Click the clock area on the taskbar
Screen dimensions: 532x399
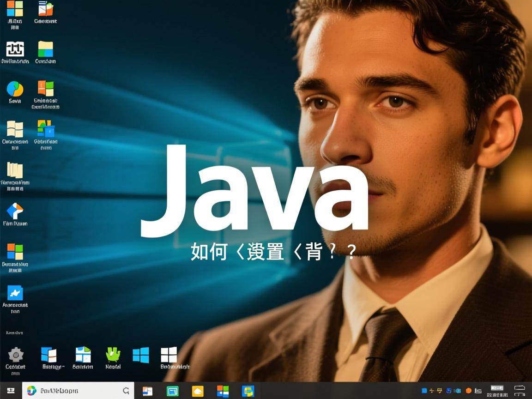point(496,390)
